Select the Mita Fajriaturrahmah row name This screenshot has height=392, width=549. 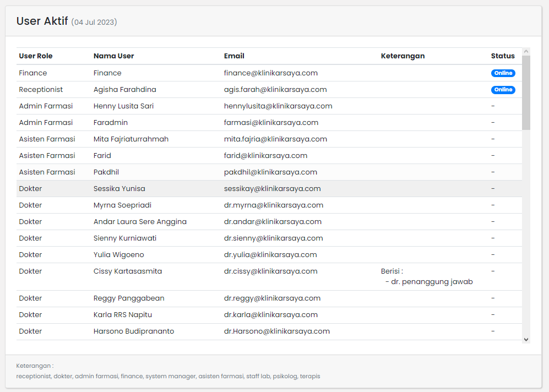[x=131, y=139]
